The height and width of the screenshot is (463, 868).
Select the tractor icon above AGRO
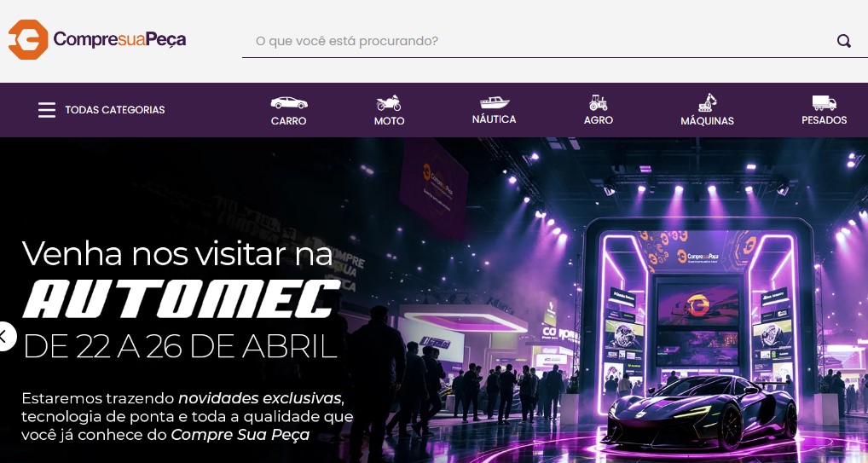598,102
